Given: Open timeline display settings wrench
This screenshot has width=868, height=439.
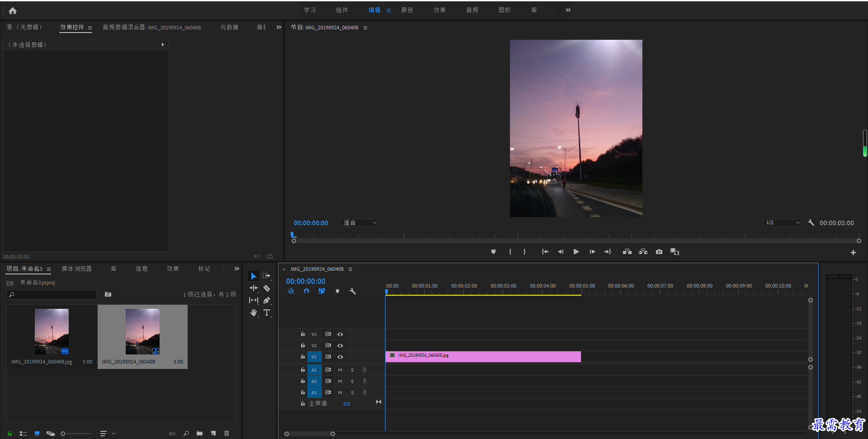Looking at the screenshot, I should pyautogui.click(x=353, y=292).
